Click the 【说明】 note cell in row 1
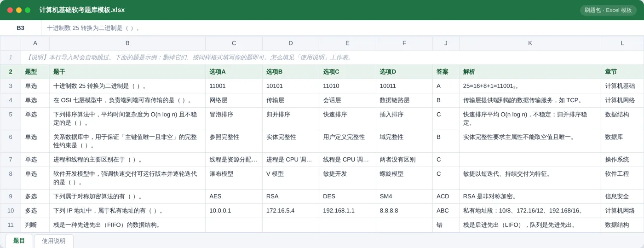The height and width of the screenshot is (248, 644). 332,58
